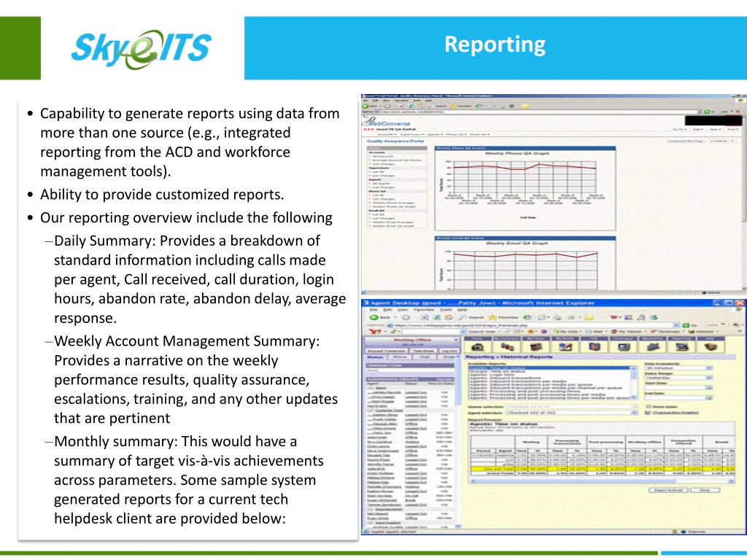This screenshot has width=747, height=560.
Task: Open Weekly Email QA Graph sidebar link
Action: (393, 226)
